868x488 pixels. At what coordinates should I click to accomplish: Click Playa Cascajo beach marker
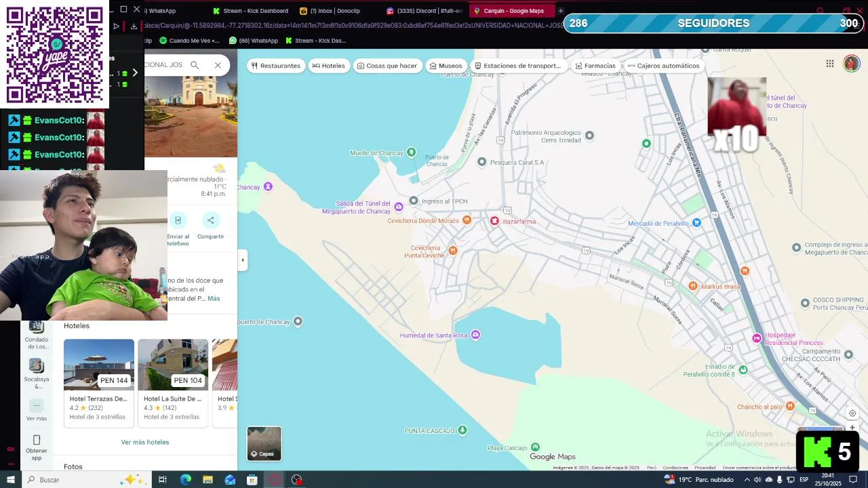[x=535, y=447]
